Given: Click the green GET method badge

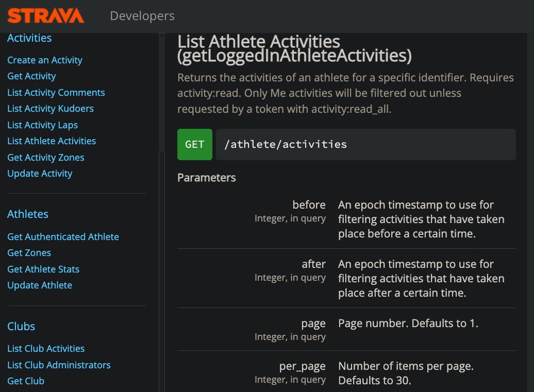Looking at the screenshot, I should 195,144.
